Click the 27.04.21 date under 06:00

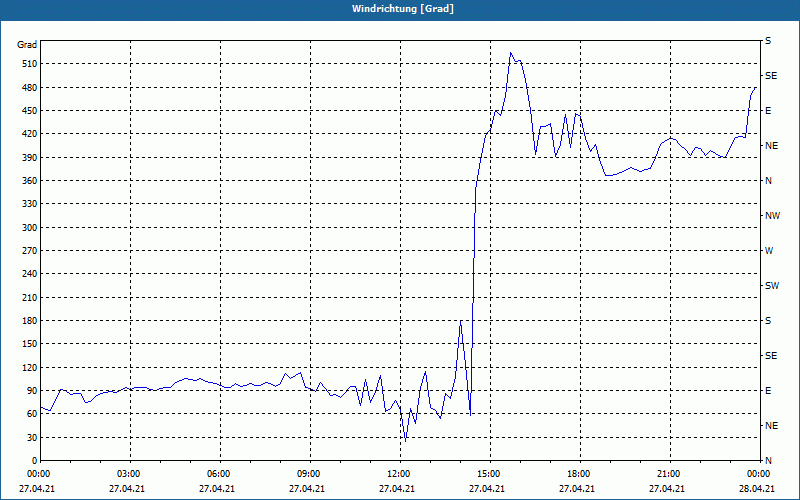(217, 489)
